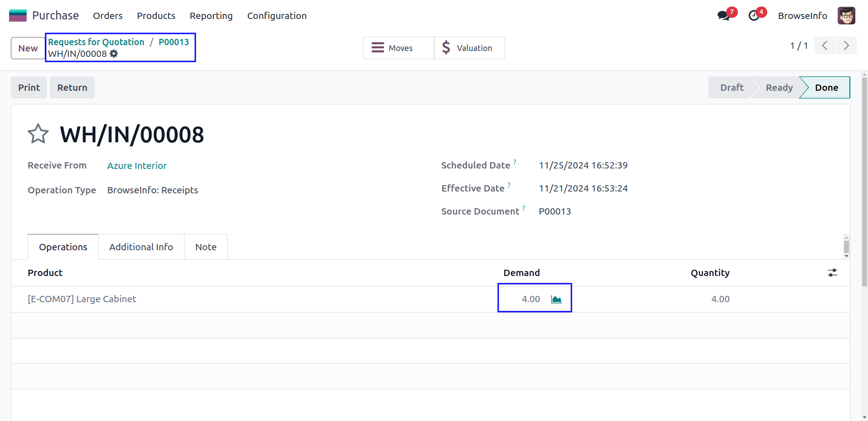
Task: Switch to the Additional Info tab
Action: click(x=141, y=247)
